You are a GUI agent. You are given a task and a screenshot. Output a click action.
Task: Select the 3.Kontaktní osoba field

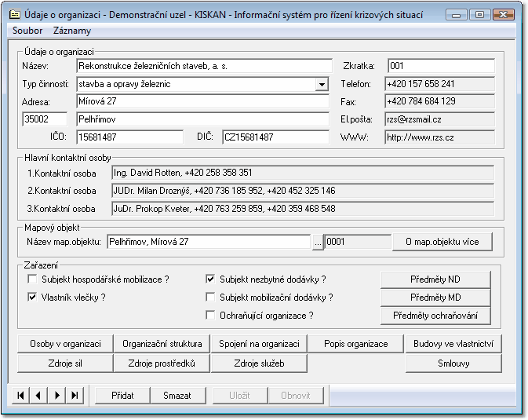click(303, 209)
